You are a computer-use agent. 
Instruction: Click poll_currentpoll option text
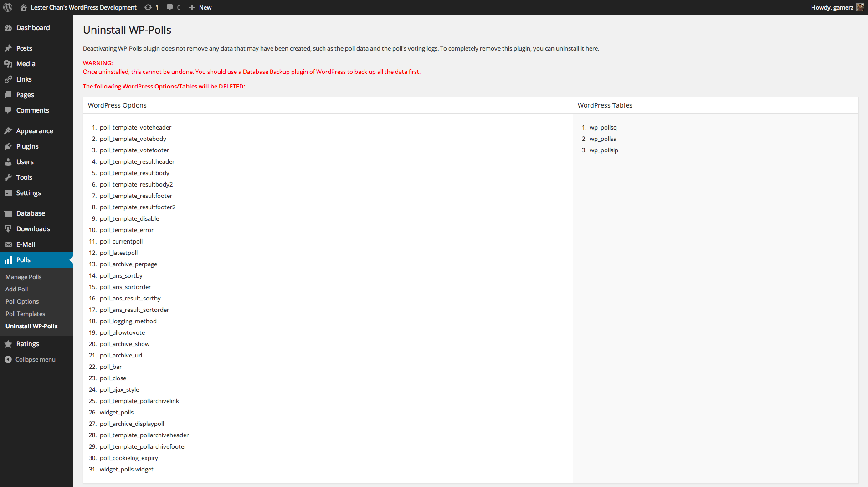pos(121,241)
